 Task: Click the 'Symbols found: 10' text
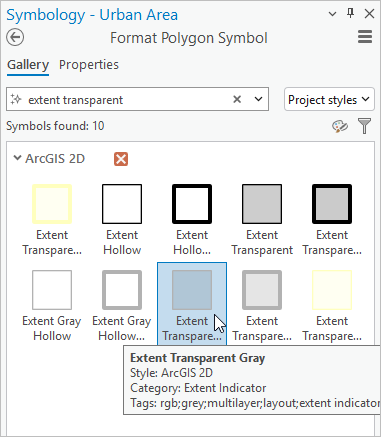[x=55, y=126]
